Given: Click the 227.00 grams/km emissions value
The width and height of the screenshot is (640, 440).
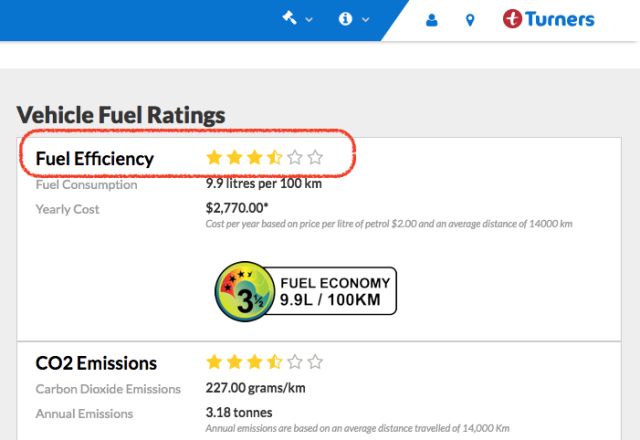Looking at the screenshot, I should pos(254,388).
